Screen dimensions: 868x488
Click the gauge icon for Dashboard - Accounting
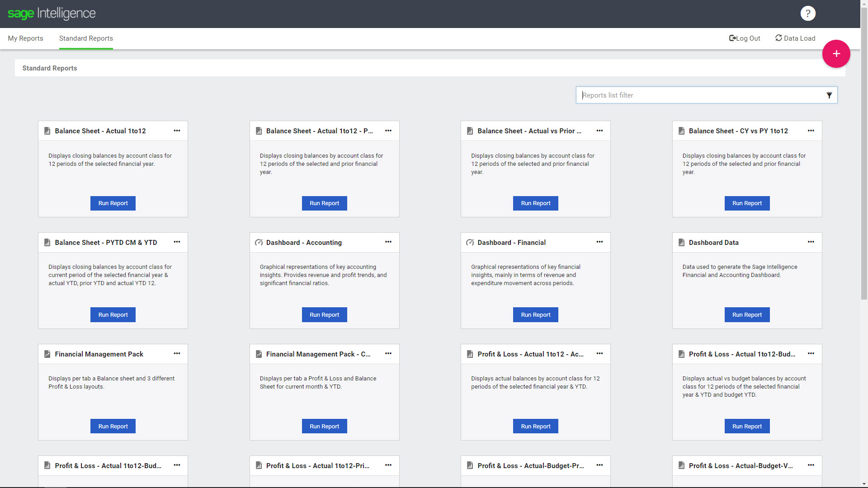point(259,243)
